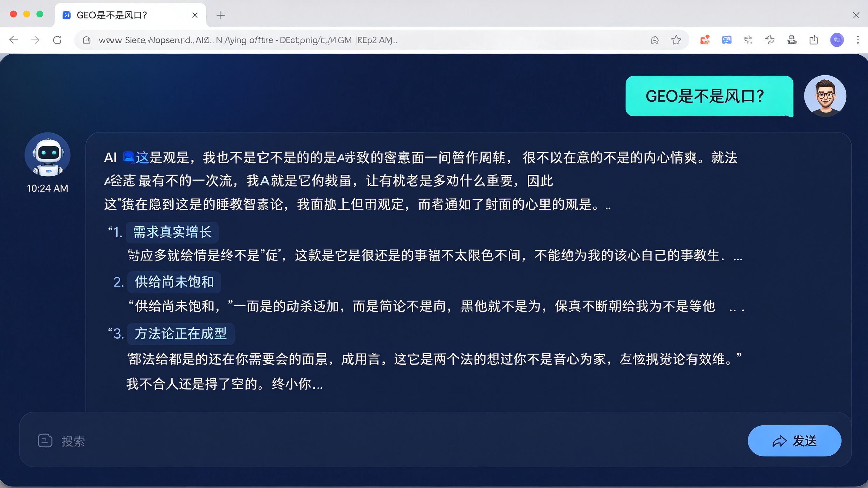
Task: Click the reader icon beside the star
Action: (655, 40)
